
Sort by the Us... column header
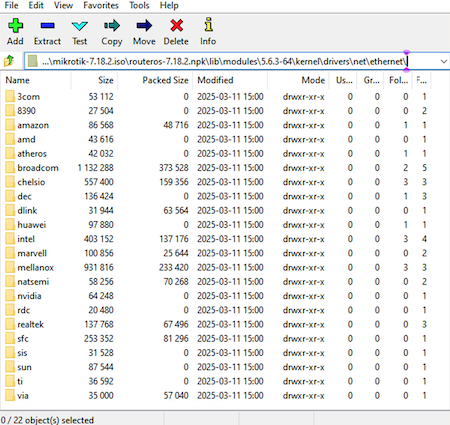[x=343, y=80]
